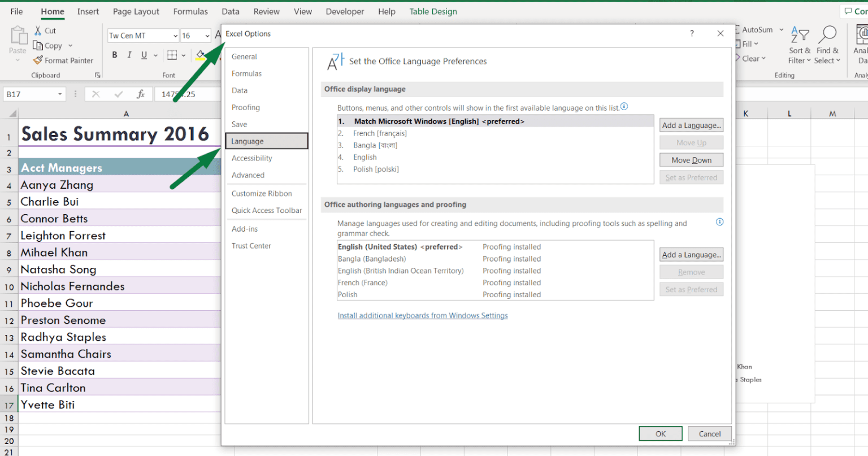Image resolution: width=868 pixels, height=456 pixels.
Task: Toggle bold formatting in Font group
Action: coord(115,55)
